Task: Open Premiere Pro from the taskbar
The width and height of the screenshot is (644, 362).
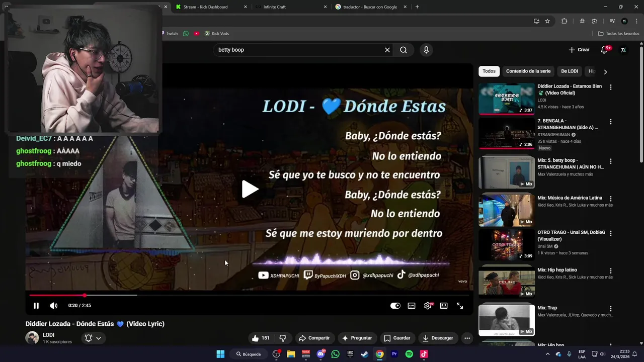Action: click(394, 354)
